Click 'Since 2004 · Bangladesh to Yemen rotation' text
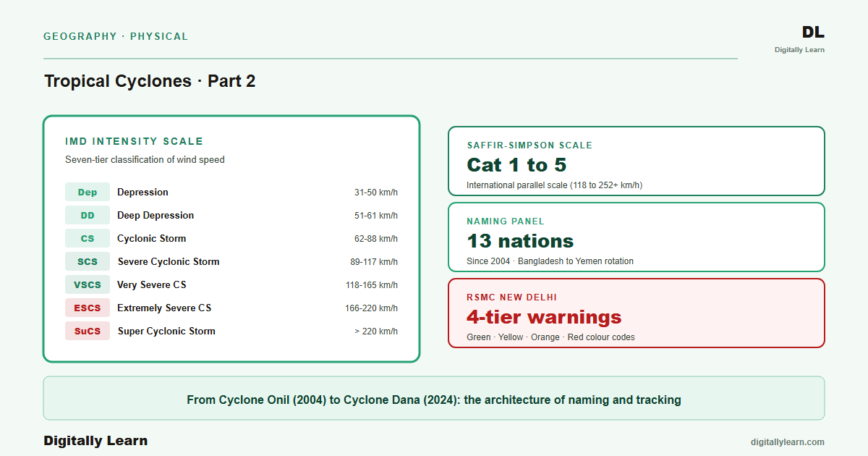This screenshot has height=456, width=868. click(x=550, y=261)
